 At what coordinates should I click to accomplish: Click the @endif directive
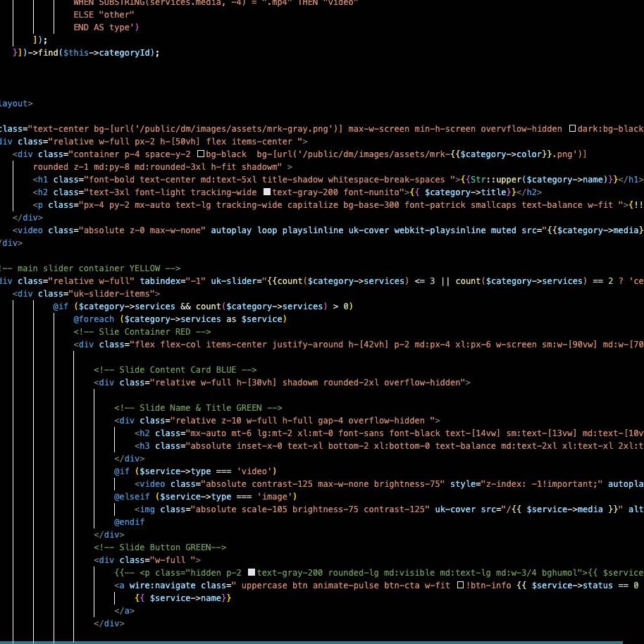(x=129, y=522)
